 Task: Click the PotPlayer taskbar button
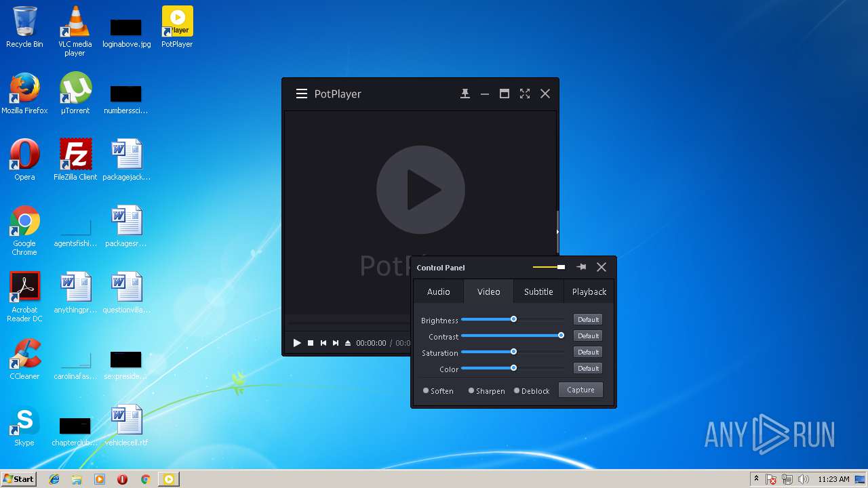(168, 479)
